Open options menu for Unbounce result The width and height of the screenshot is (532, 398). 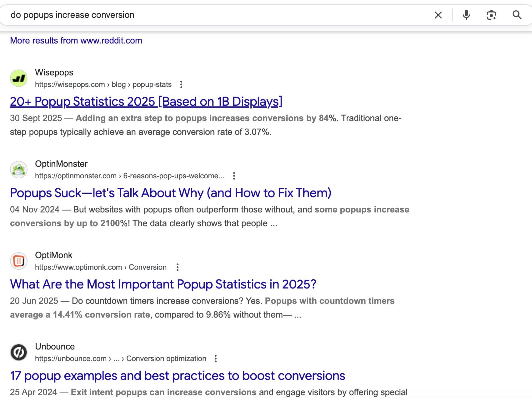[216, 359]
